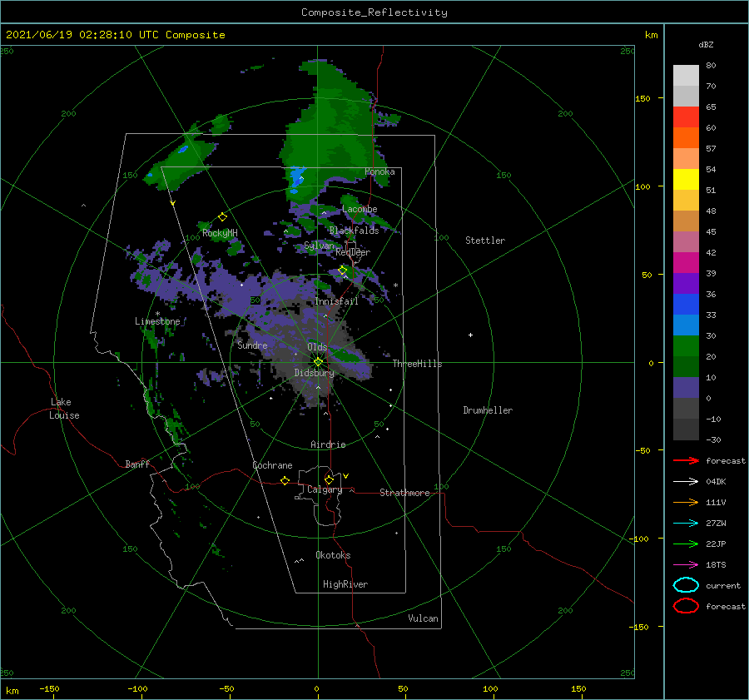Select the 80 dBZ light grey swatch

686,75
